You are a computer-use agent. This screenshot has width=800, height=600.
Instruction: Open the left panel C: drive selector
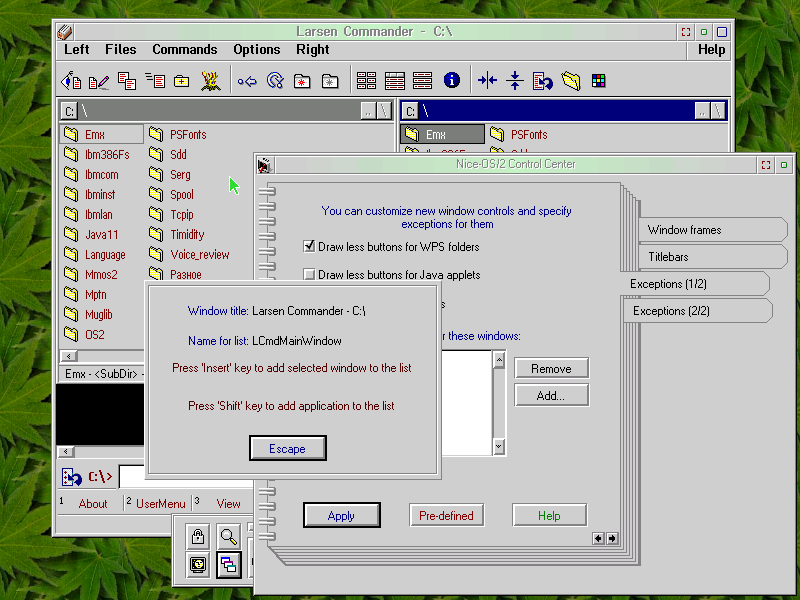[x=69, y=111]
